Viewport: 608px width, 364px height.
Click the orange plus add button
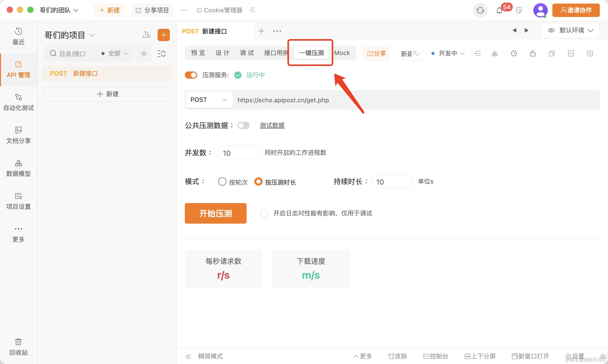163,35
